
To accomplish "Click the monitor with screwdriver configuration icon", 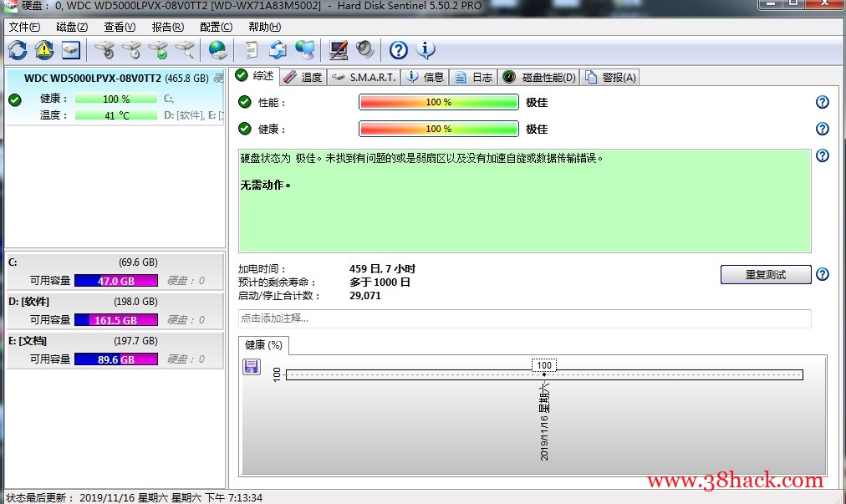I will [x=339, y=50].
